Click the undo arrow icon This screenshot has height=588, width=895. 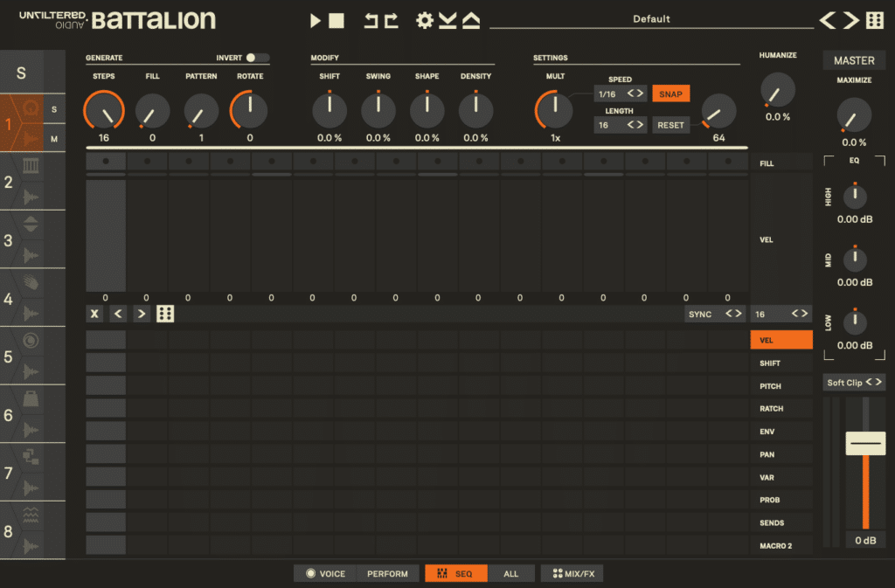coord(371,20)
